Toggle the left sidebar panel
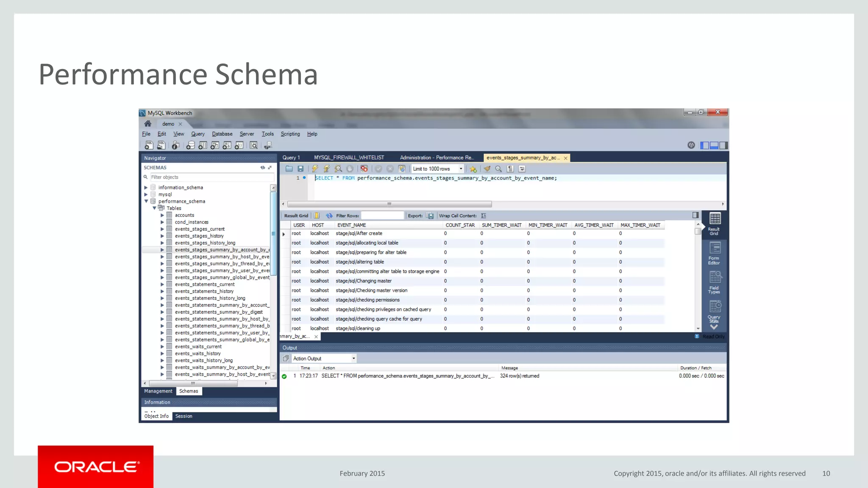The image size is (868, 488). 704,145
